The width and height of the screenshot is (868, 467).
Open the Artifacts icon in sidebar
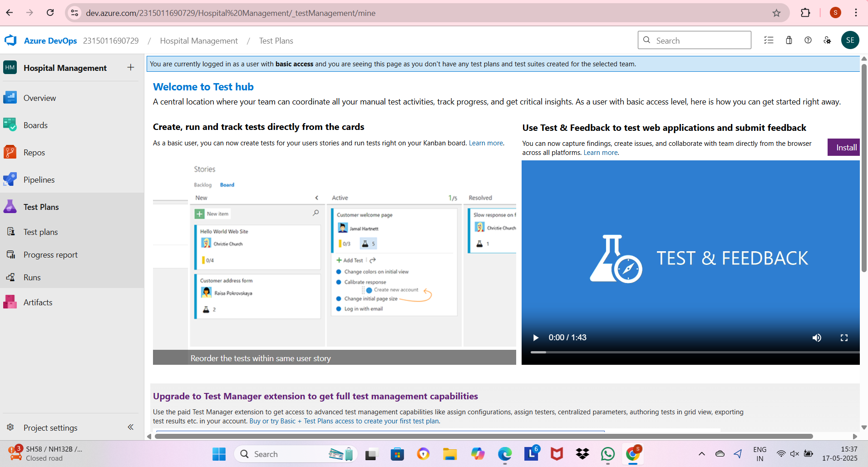coord(10,302)
